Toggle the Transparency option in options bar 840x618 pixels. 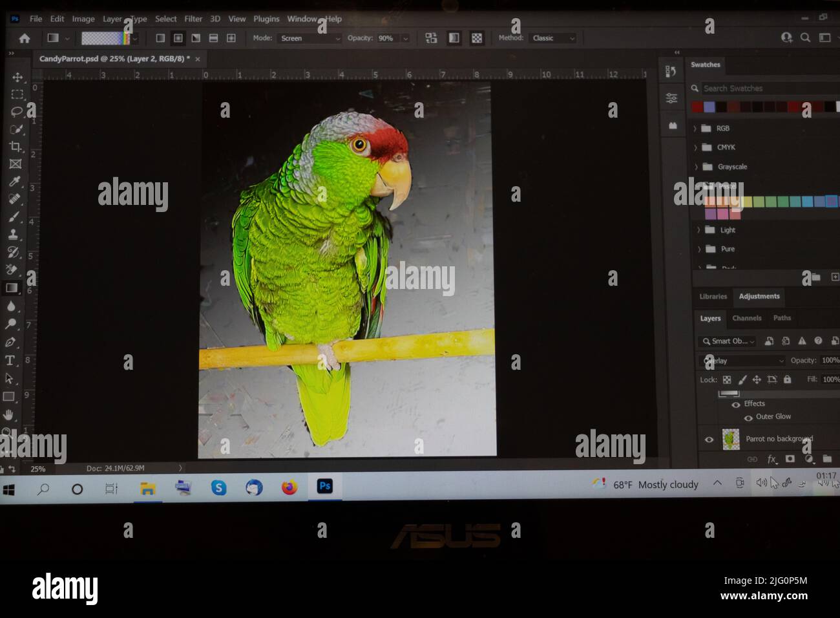point(477,38)
